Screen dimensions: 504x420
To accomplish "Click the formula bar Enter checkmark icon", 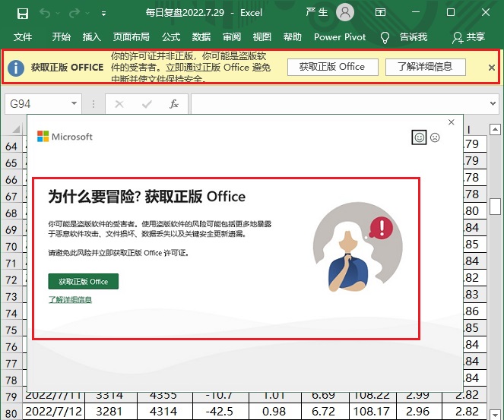I will (x=147, y=104).
